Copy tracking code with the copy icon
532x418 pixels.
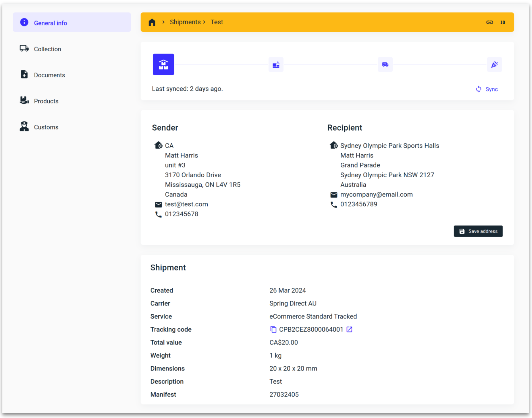tap(273, 329)
